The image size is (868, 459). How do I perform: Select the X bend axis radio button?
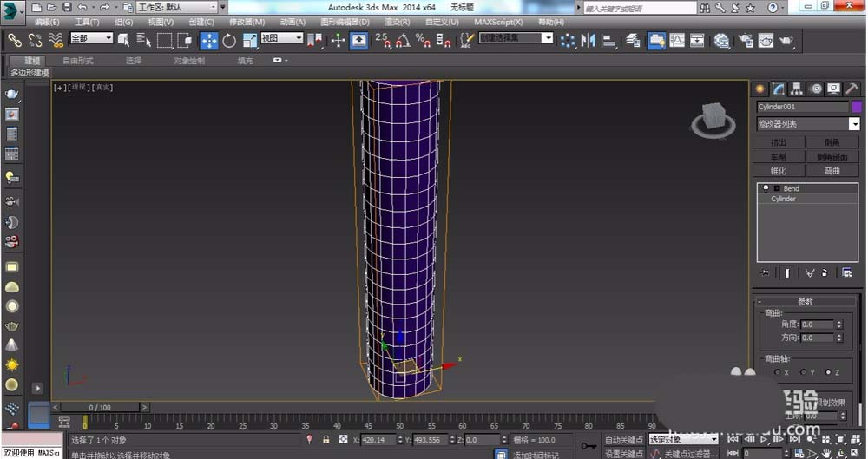(x=775, y=372)
